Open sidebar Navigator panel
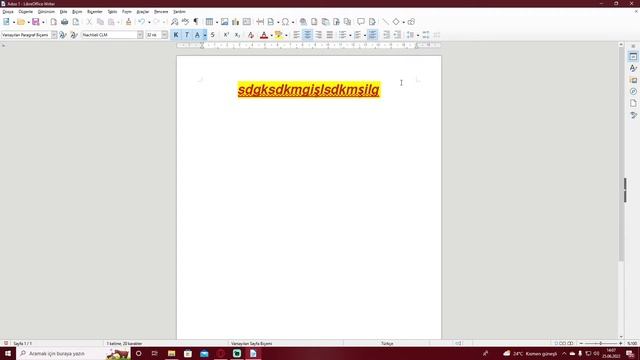 point(633,91)
